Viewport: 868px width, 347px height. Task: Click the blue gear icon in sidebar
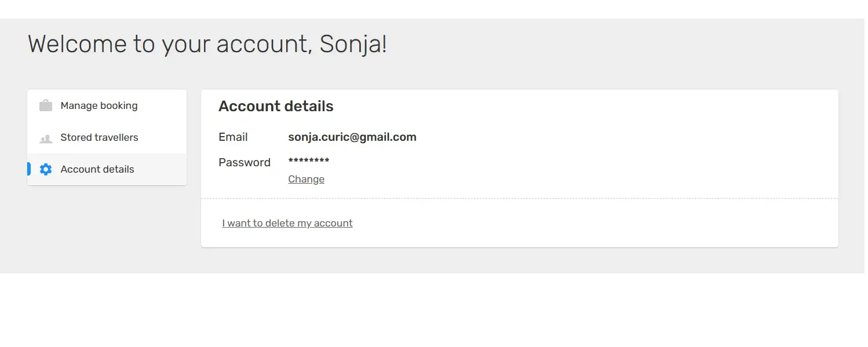[x=46, y=169]
